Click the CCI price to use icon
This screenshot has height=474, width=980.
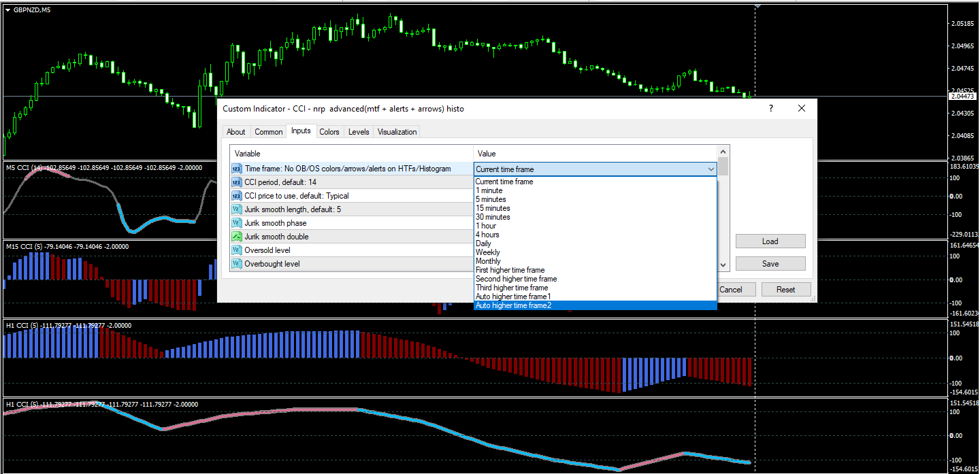(237, 196)
